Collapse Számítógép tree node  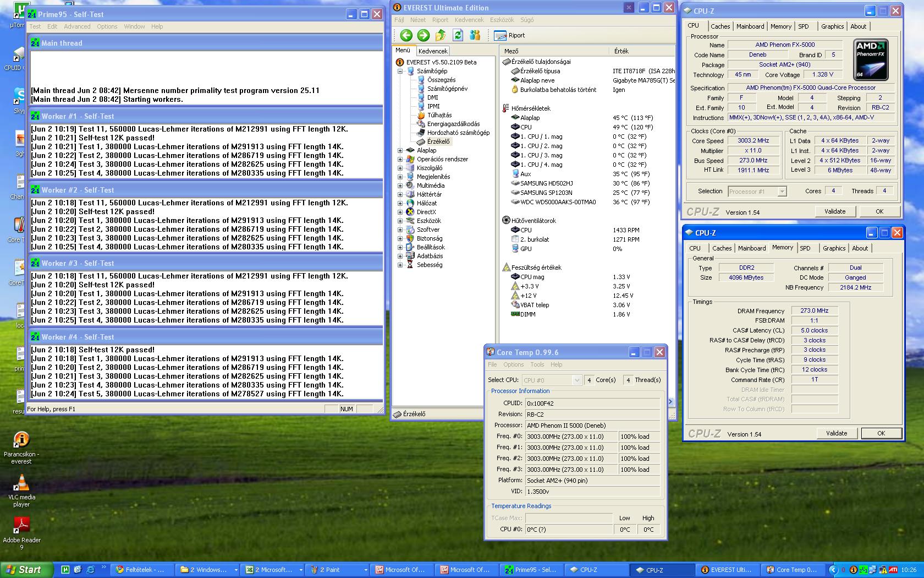(400, 71)
